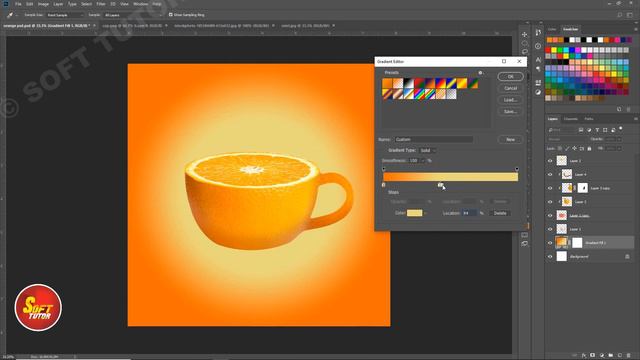
Task: Filter layers by shape layer icon
Action: point(605,130)
